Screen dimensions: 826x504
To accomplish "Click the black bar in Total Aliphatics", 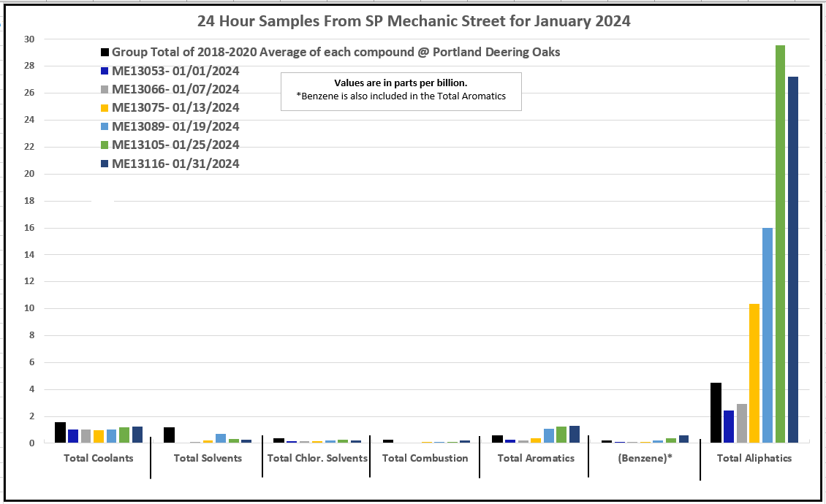I will click(x=716, y=413).
